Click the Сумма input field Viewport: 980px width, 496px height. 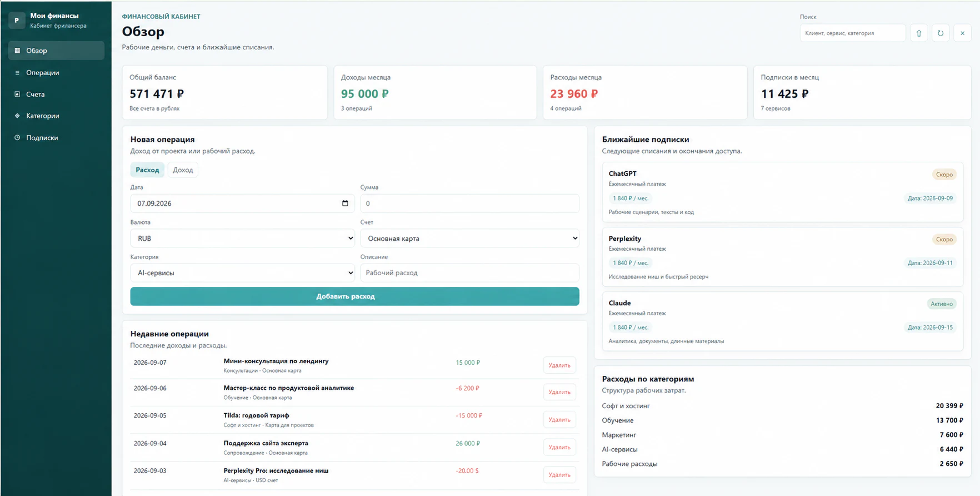[x=469, y=204]
